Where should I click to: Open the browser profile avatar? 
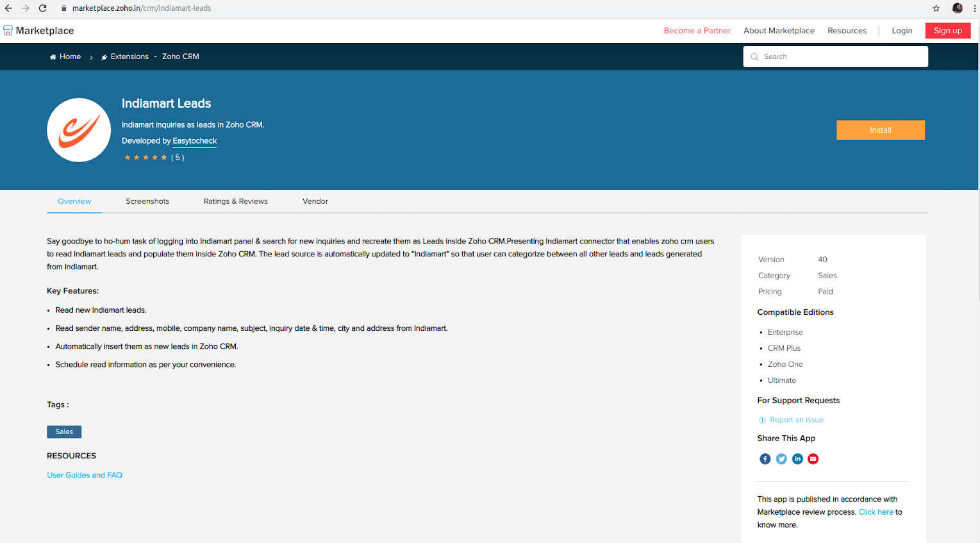(958, 8)
